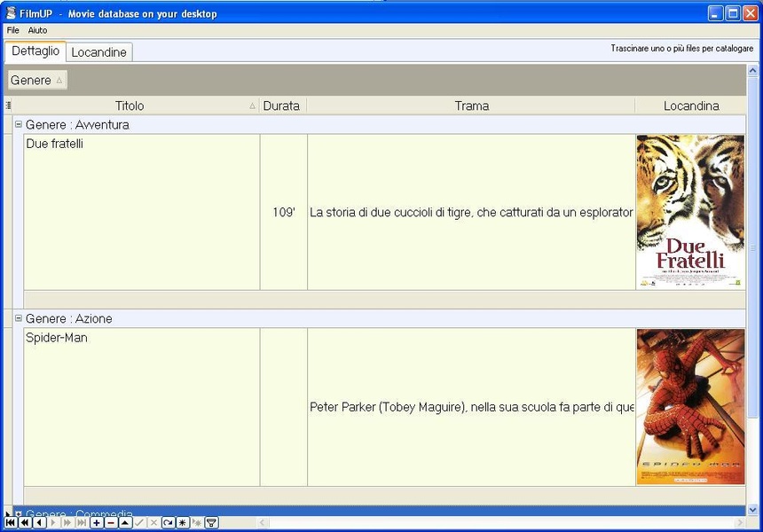
Task: Click 'Trascinare uno o più files per catalogare' label
Action: click(x=681, y=48)
